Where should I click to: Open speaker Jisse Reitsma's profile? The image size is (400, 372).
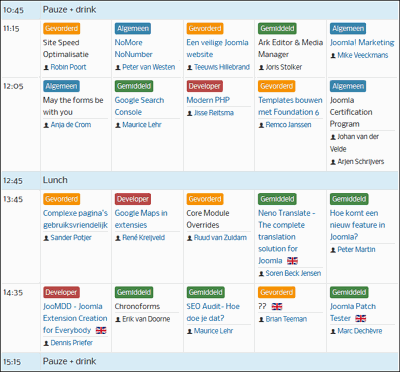click(x=214, y=113)
